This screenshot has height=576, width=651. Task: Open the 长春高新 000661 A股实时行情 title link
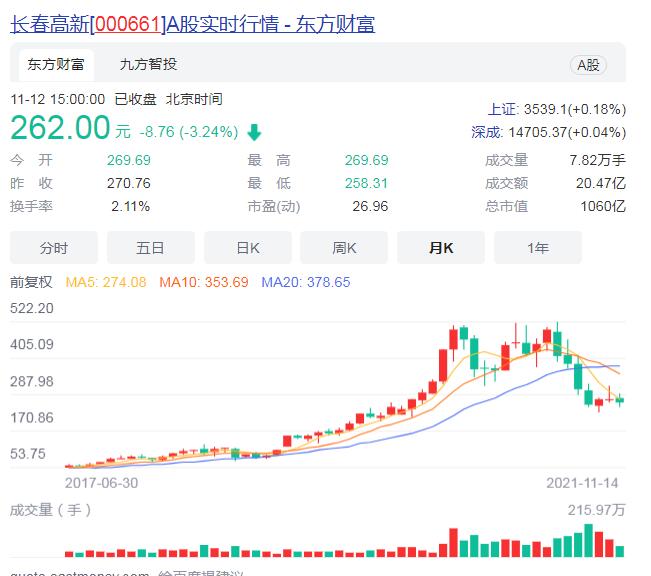tap(192, 24)
